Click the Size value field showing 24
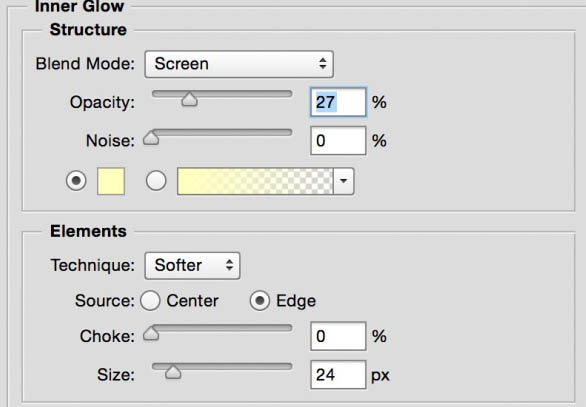Screen dimensions: 586x407 pos(338,375)
